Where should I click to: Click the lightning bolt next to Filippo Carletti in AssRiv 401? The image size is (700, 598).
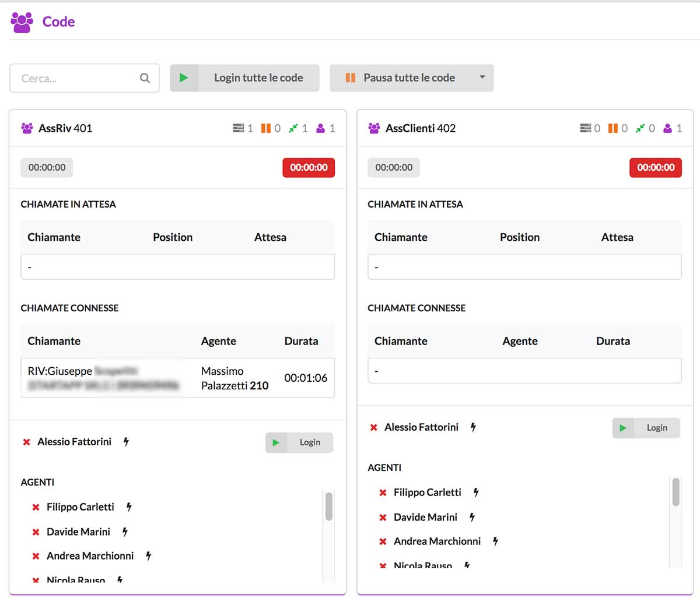coord(129,507)
